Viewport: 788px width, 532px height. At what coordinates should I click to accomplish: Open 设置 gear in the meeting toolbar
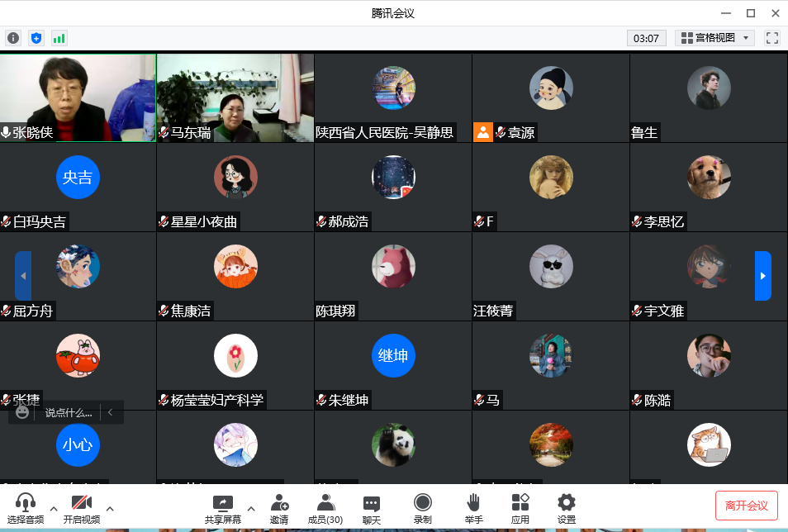point(566,508)
